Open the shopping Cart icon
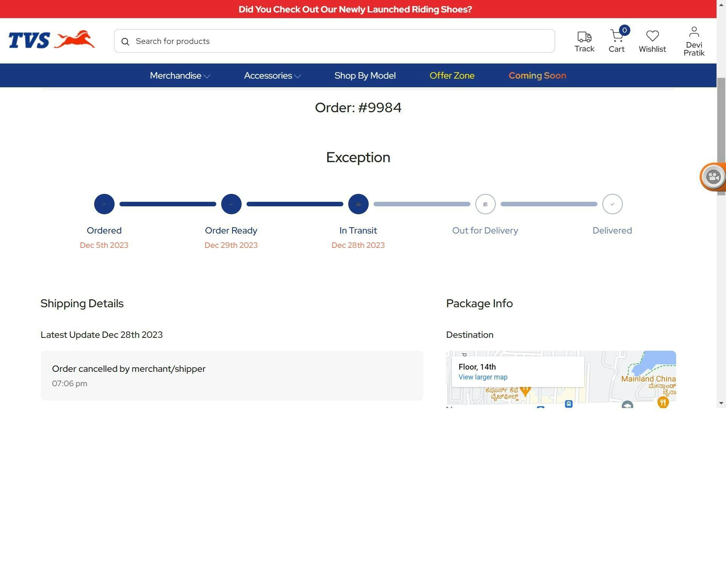The height and width of the screenshot is (588, 726). [616, 37]
